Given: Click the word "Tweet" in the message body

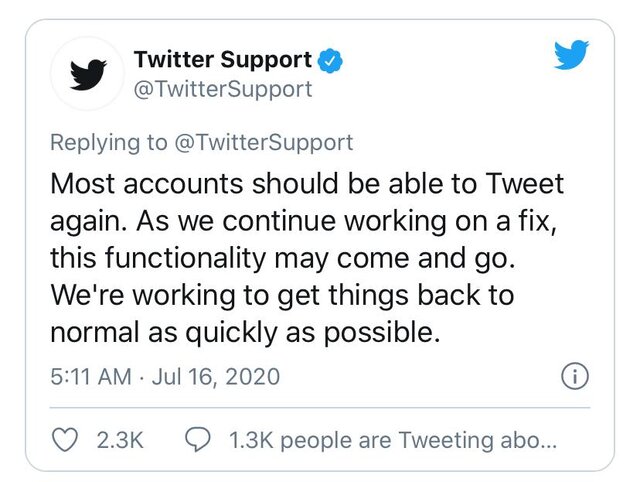Looking at the screenshot, I should click(x=524, y=185).
